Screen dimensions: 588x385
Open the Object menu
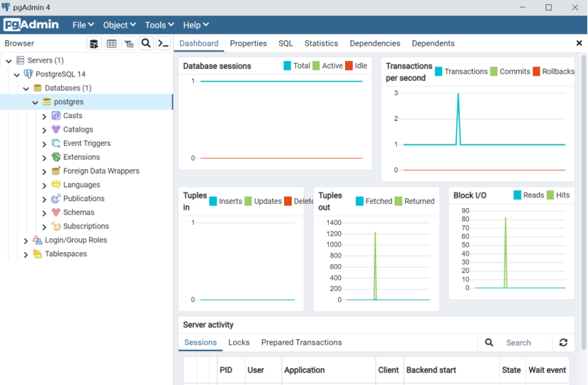(x=119, y=25)
